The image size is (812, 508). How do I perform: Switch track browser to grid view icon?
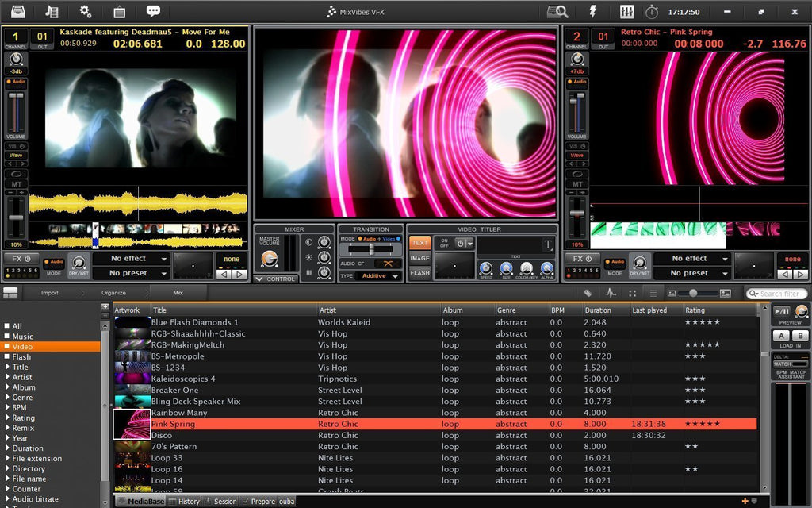pos(632,293)
